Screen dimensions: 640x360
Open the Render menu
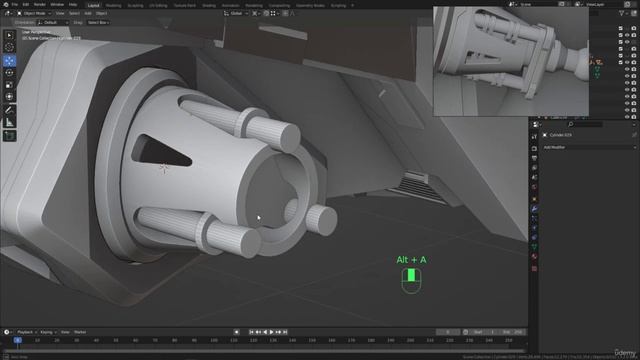(x=40, y=4)
